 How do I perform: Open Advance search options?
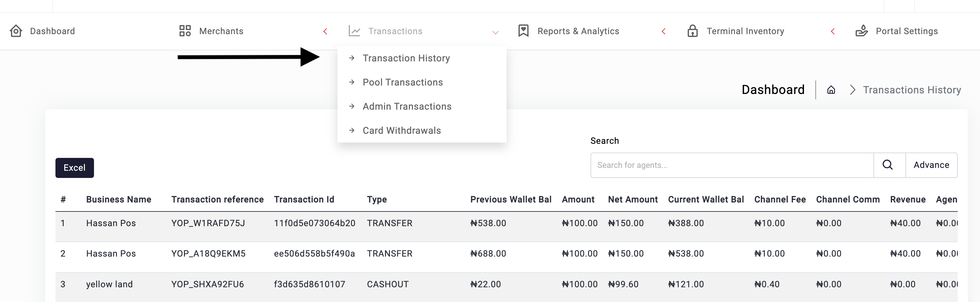click(931, 165)
